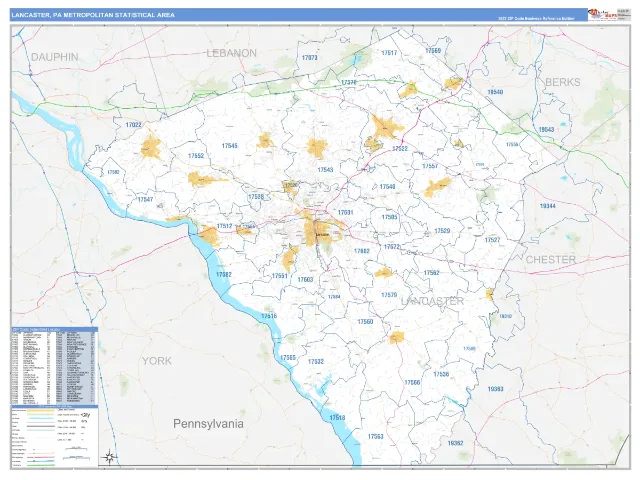Click ZIP code 17532 label
640x480 pixels.
click(x=316, y=362)
